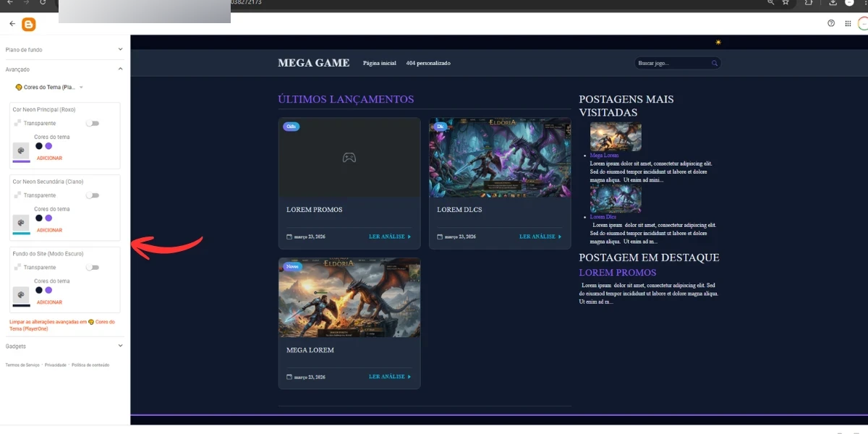Open 404 personalizado menu item
868x434 pixels.
click(428, 63)
